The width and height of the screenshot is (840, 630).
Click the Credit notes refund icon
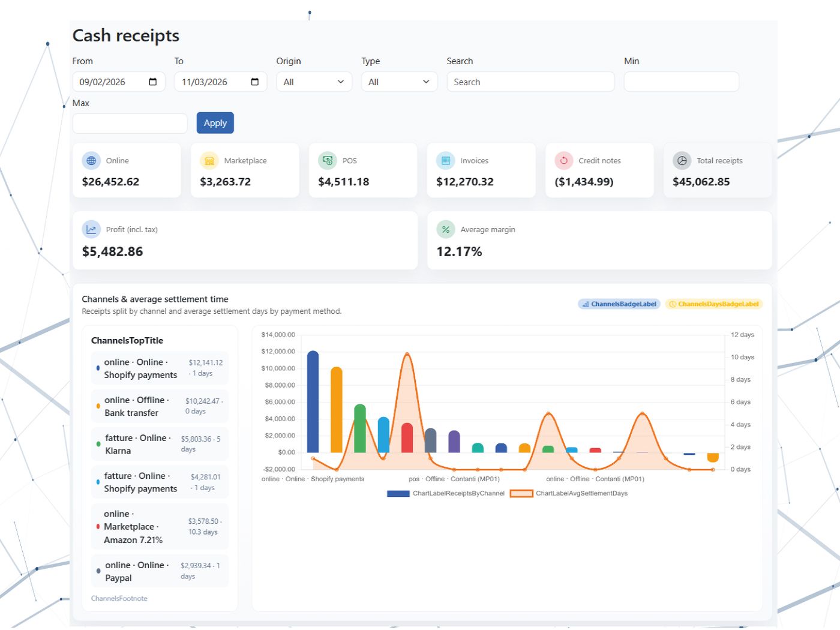click(564, 161)
